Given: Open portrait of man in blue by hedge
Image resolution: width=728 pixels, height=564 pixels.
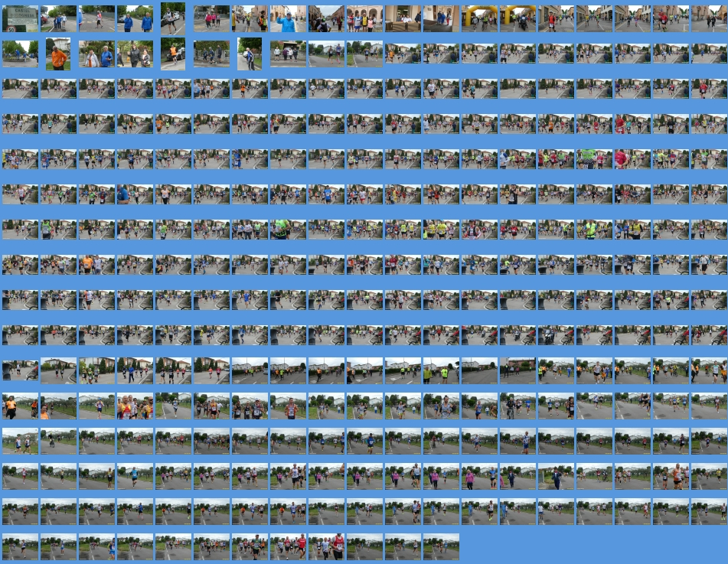Looking at the screenshot, I should [x=250, y=54].
